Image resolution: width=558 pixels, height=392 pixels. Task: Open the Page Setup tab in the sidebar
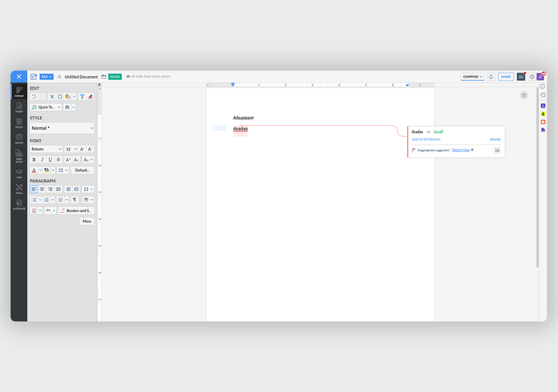19,156
